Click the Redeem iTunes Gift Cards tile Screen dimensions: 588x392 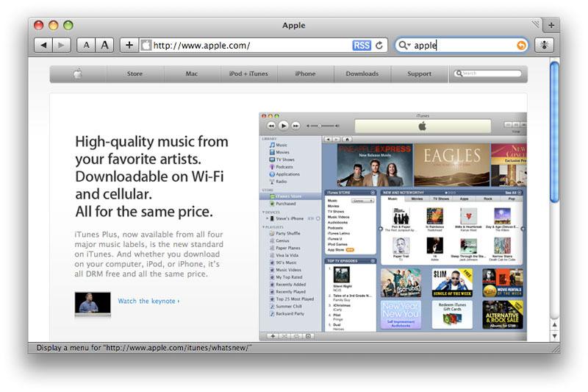pos(452,314)
